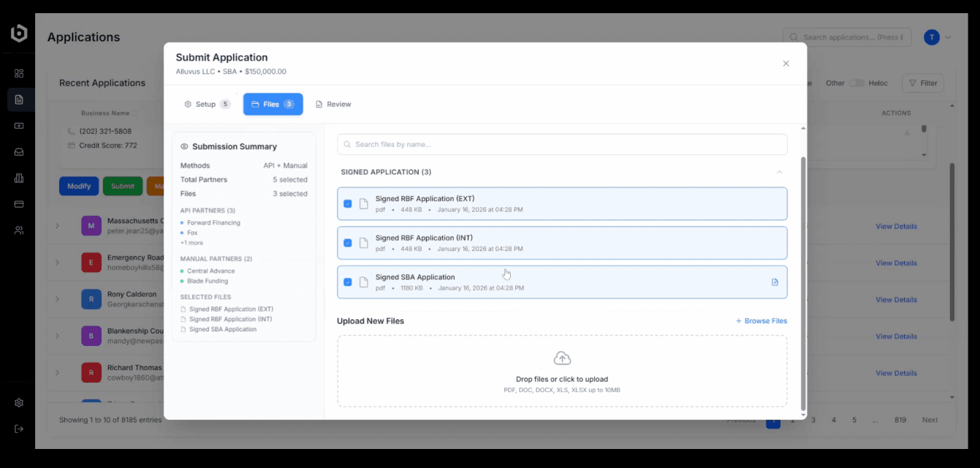This screenshot has width=980, height=468.
Task: Switch to the Setup tab
Action: pyautogui.click(x=207, y=104)
